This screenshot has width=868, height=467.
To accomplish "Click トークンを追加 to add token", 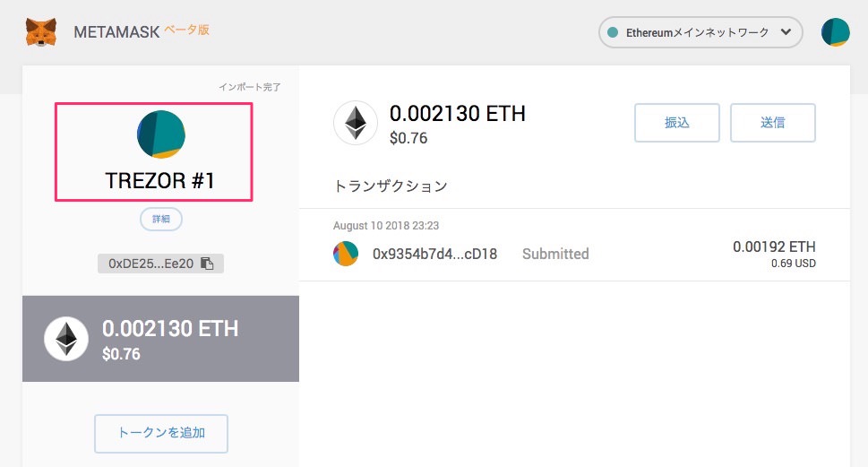I will coord(161,433).
